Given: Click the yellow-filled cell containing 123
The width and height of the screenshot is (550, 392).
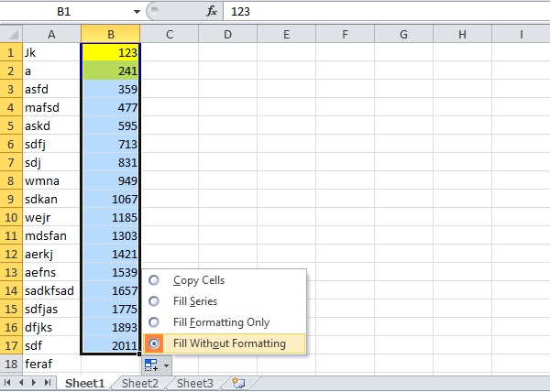Looking at the screenshot, I should pos(110,52).
